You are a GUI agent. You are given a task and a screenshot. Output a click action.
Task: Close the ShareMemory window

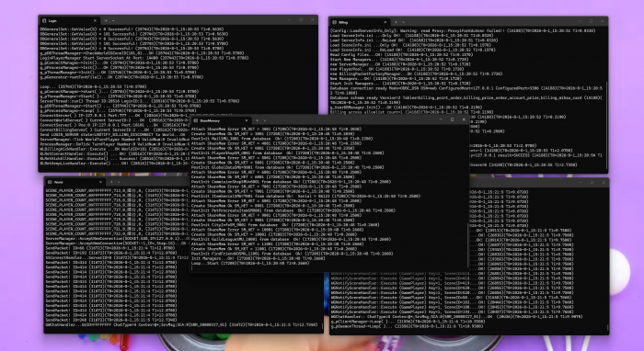464,119
